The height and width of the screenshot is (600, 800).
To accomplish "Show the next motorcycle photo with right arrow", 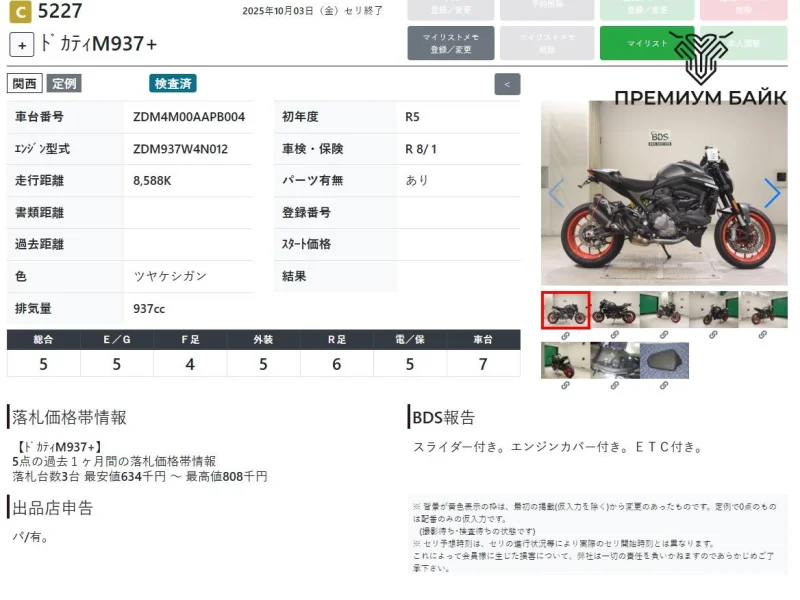I will pos(772,193).
